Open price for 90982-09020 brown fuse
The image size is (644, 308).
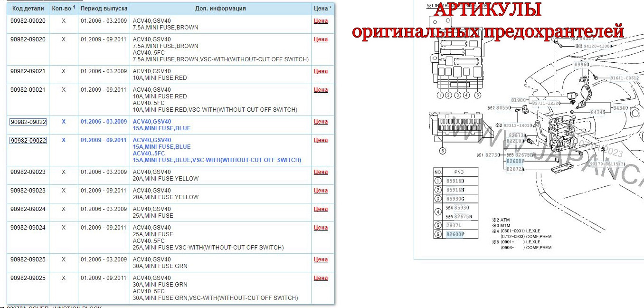[x=322, y=20]
